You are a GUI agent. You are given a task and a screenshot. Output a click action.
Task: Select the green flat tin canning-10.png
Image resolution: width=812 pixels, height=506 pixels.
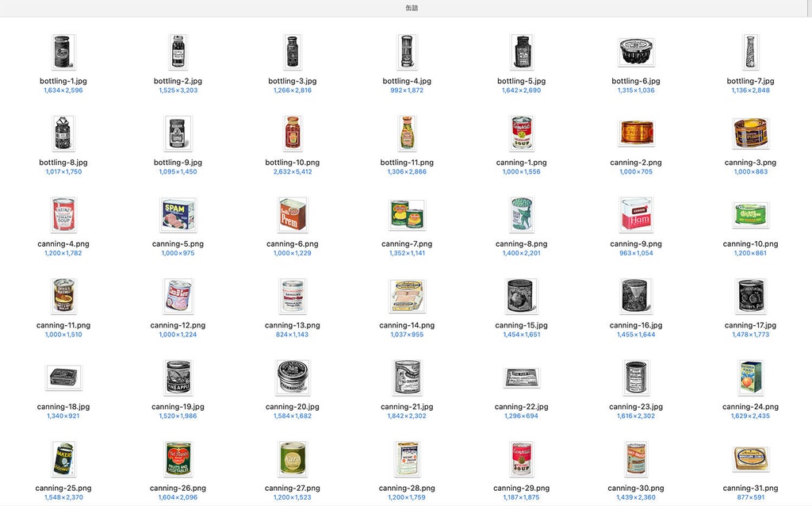750,215
